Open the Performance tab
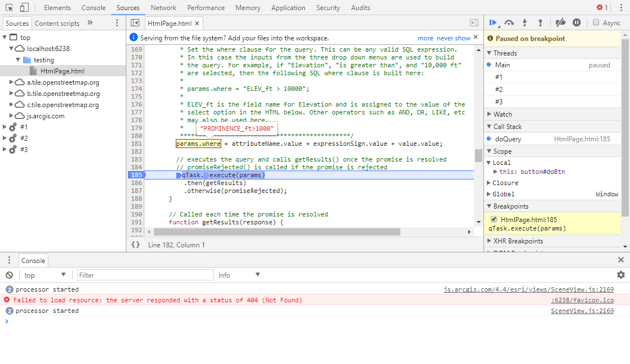The image size is (630, 364). click(x=206, y=8)
